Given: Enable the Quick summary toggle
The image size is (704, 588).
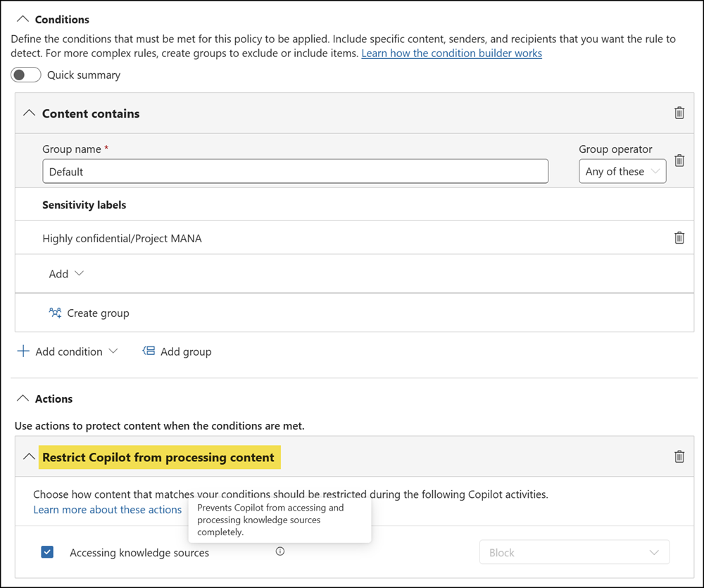Looking at the screenshot, I should click(x=26, y=74).
